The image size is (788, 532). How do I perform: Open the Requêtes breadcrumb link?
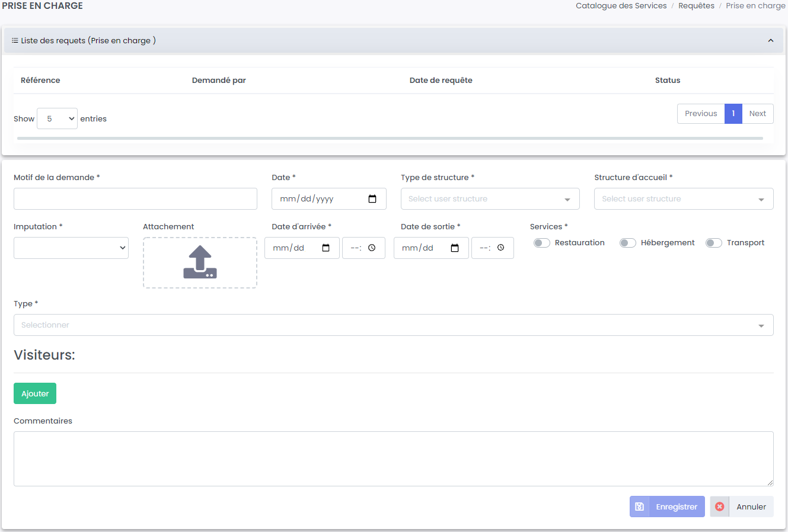click(x=696, y=6)
